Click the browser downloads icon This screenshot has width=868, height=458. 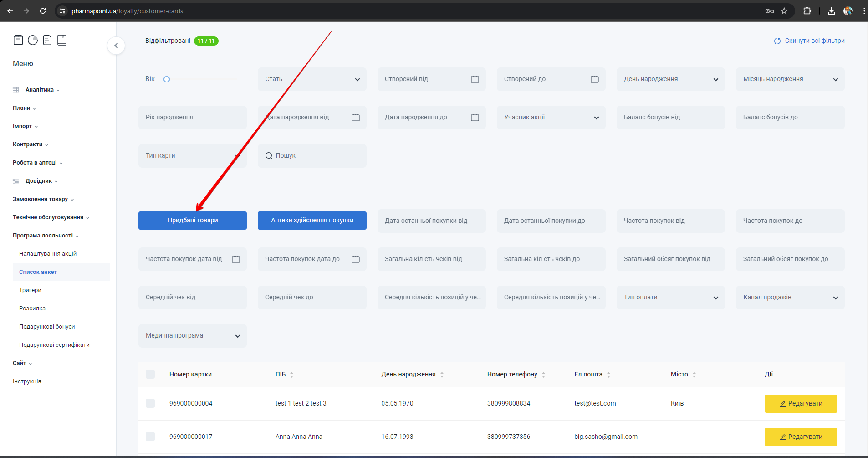(831, 11)
